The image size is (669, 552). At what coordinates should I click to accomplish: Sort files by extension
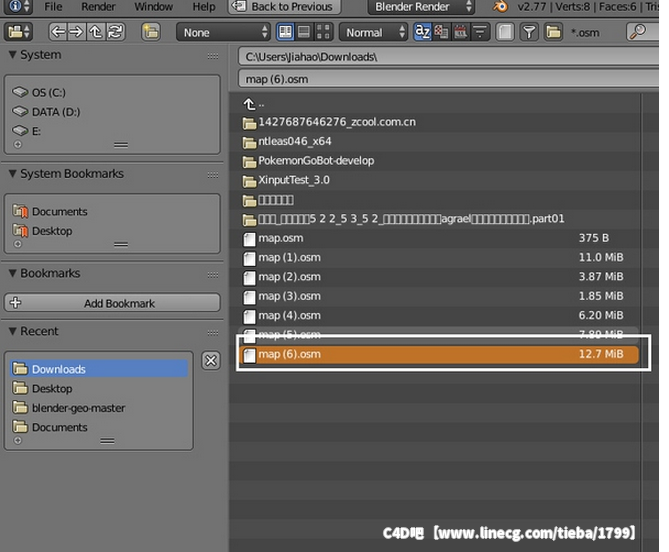pyautogui.click(x=441, y=32)
